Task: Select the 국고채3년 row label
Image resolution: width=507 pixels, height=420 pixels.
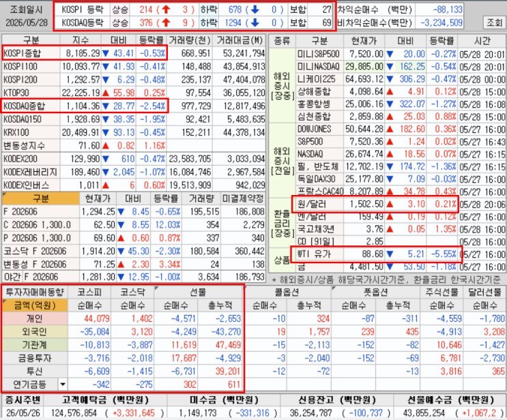Action: (x=315, y=229)
